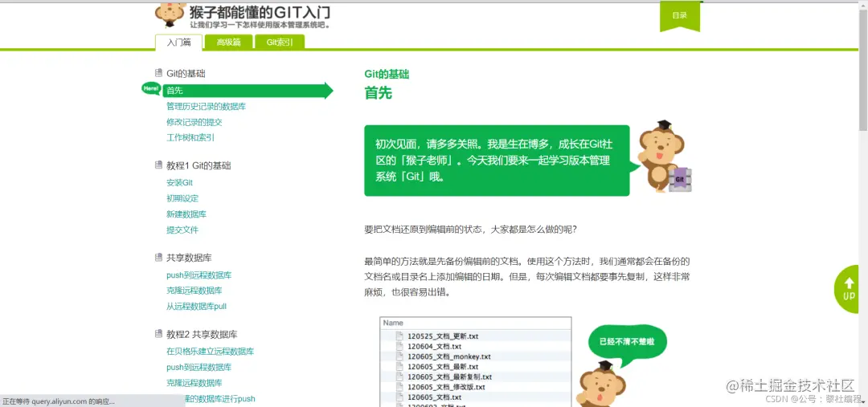The height and width of the screenshot is (407, 868).
Task: Switch to the 高级篇 tab
Action: [x=228, y=43]
